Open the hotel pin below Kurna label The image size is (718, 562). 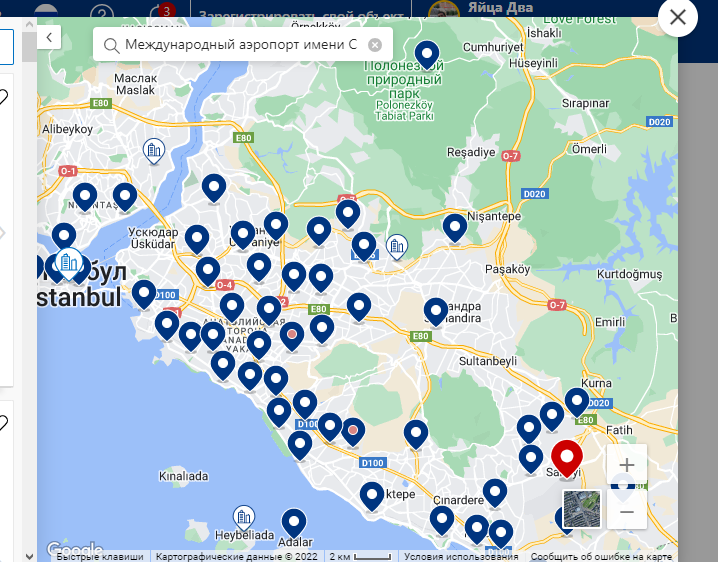point(577,403)
